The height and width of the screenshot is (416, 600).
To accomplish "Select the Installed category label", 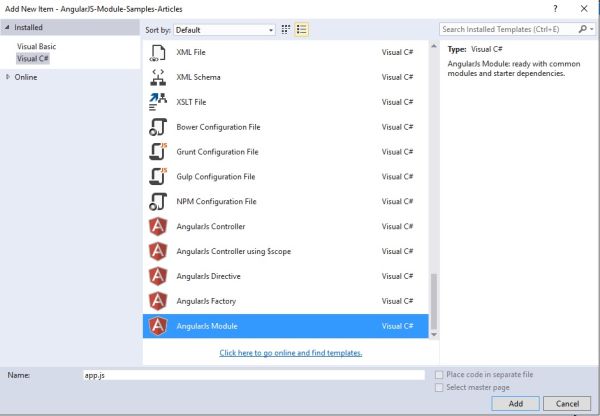I will coord(28,28).
